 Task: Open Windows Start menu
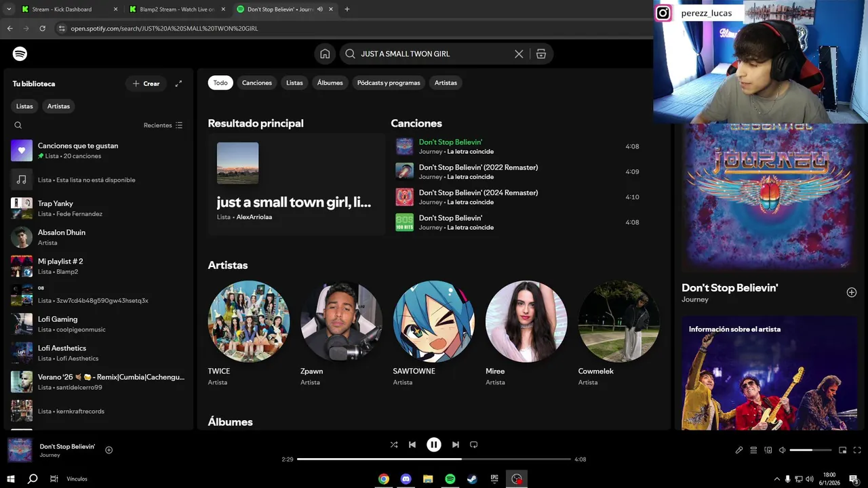10,479
